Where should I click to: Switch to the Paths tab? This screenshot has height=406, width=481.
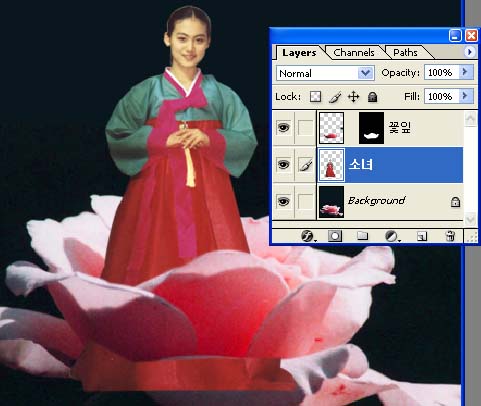(405, 53)
